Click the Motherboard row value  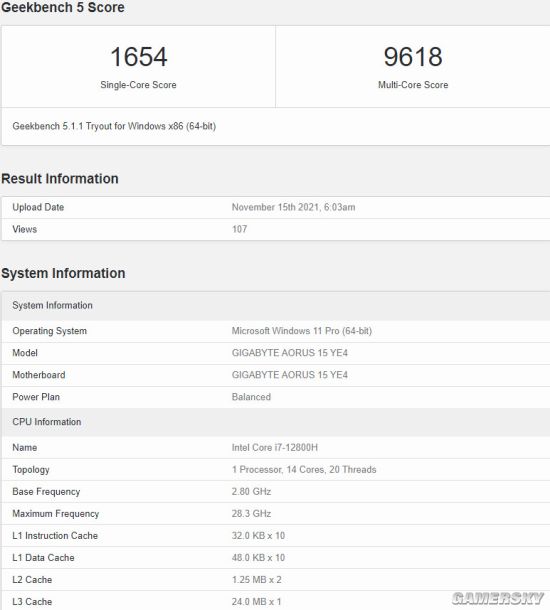point(289,375)
